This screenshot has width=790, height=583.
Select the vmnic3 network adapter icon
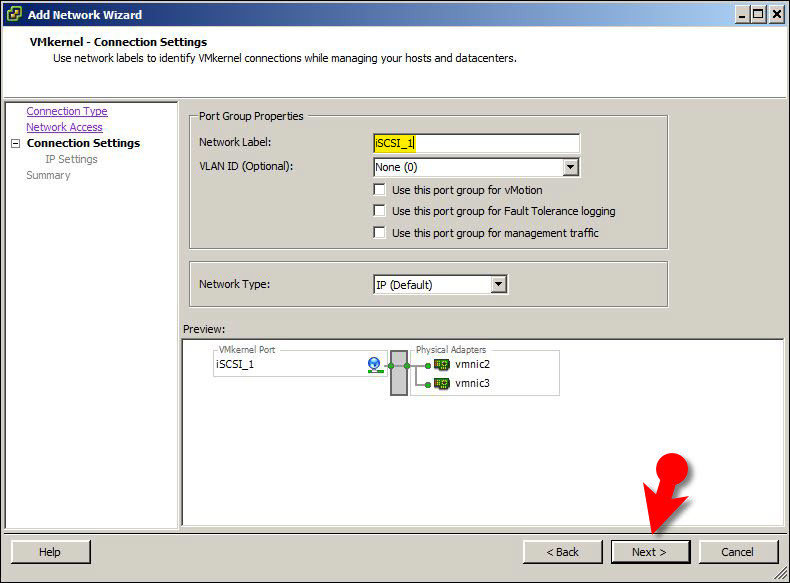coord(442,383)
